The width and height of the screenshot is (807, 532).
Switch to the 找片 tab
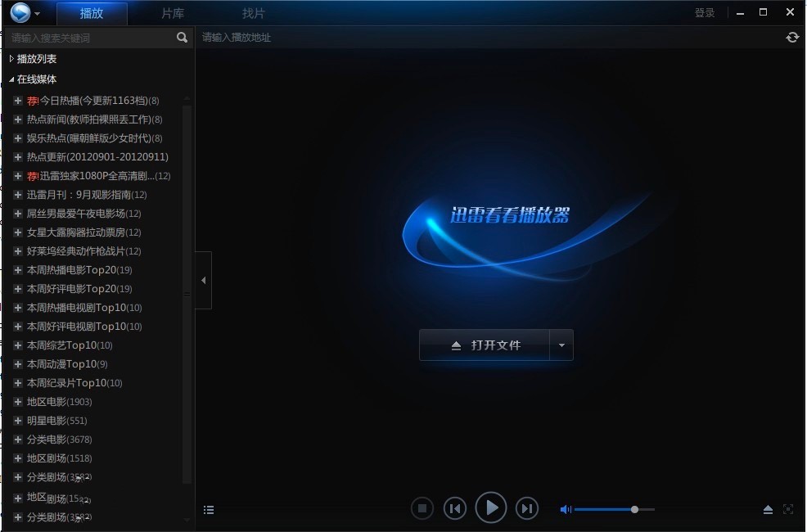point(254,13)
